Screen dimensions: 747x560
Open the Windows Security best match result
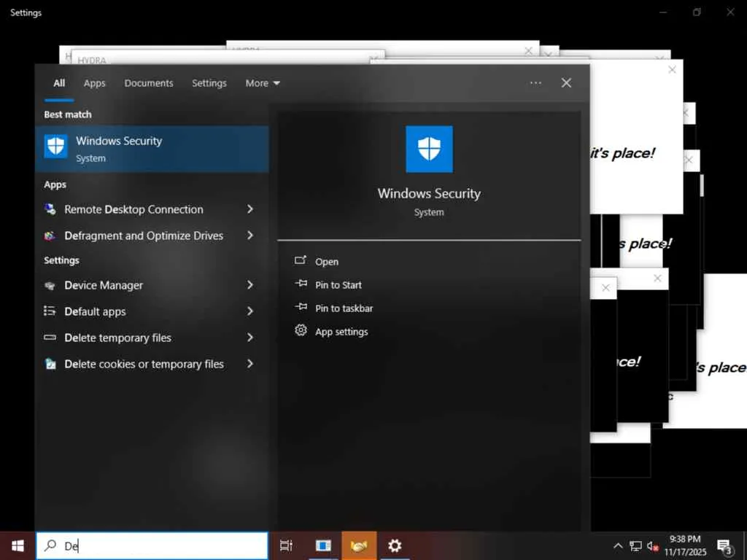pos(152,149)
